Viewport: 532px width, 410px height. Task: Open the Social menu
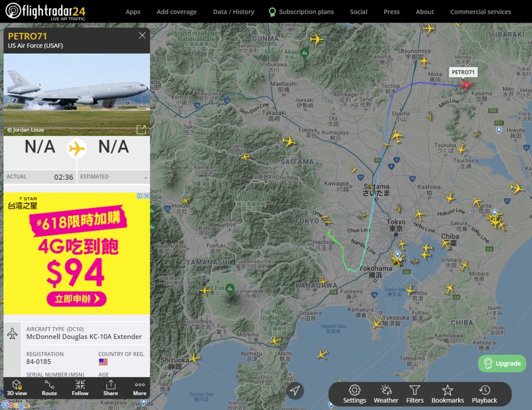coord(358,12)
